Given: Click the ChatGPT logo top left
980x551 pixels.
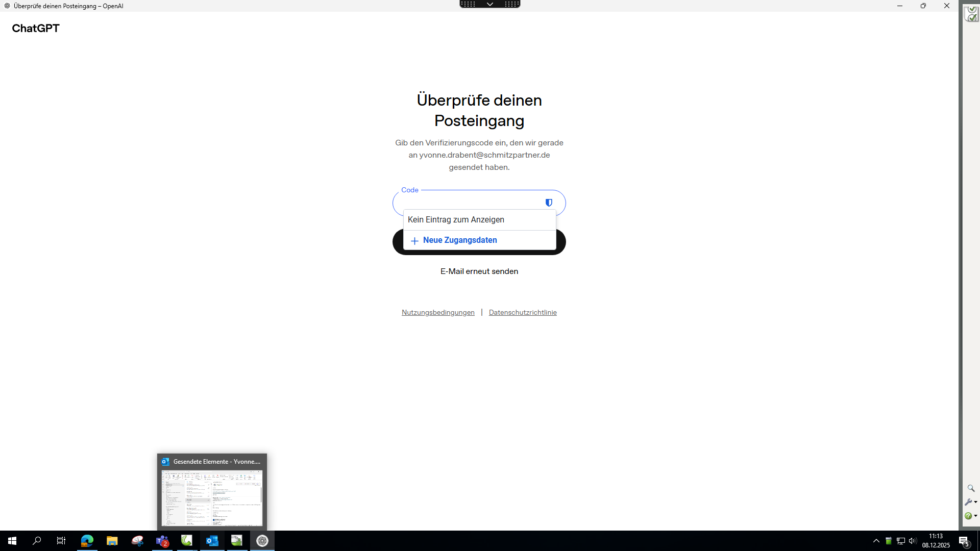Looking at the screenshot, I should 36,29.
